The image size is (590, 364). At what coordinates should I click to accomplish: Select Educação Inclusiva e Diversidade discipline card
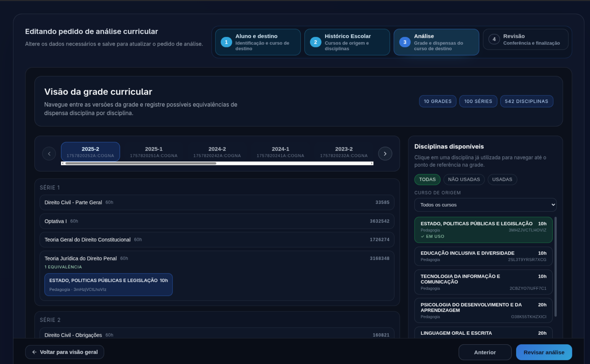click(x=483, y=256)
